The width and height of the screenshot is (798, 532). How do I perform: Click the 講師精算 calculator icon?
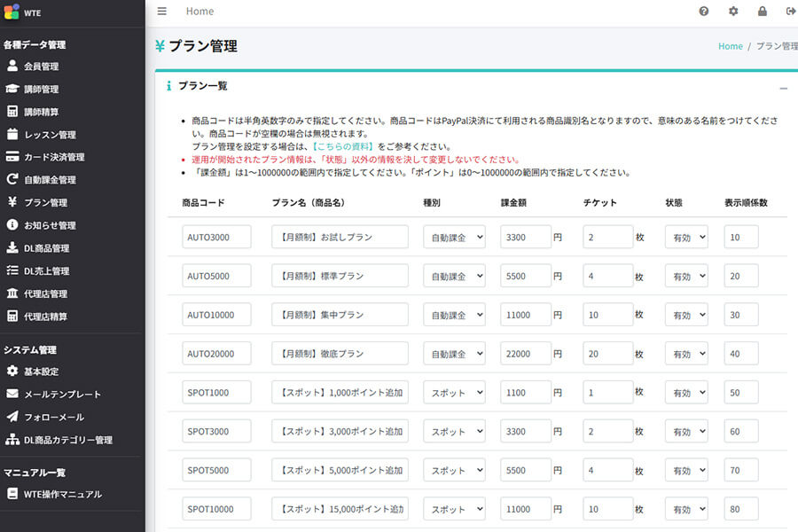tap(12, 112)
